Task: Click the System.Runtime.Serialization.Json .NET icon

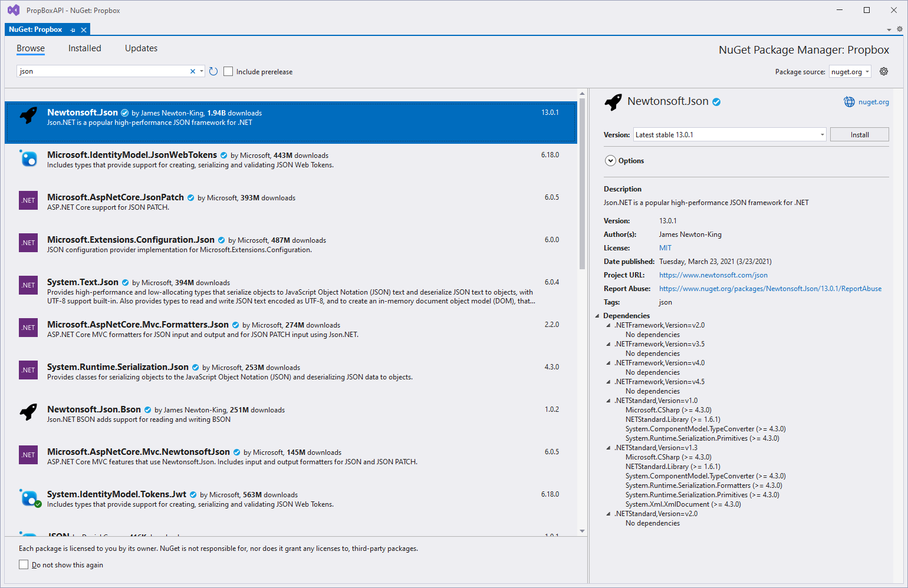Action: point(28,370)
